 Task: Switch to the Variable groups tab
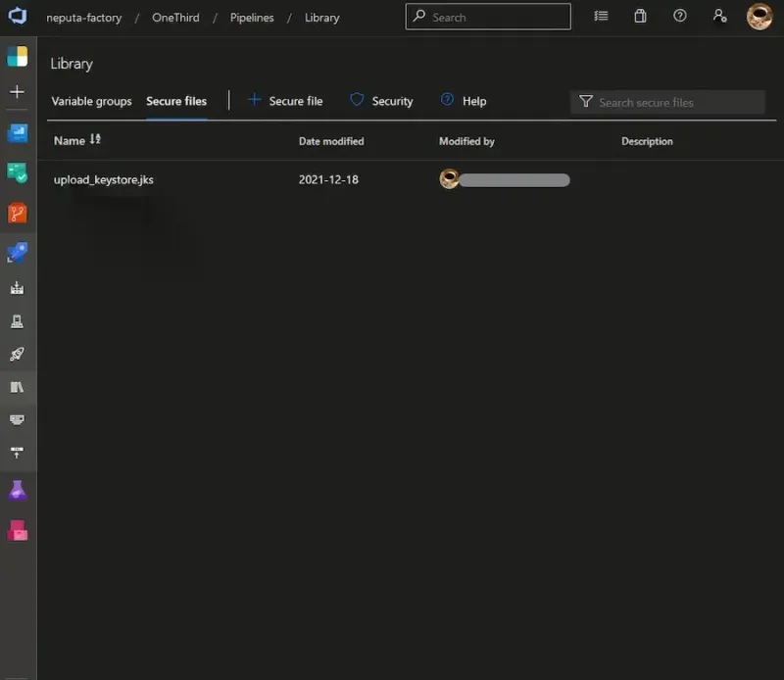pyautogui.click(x=91, y=101)
